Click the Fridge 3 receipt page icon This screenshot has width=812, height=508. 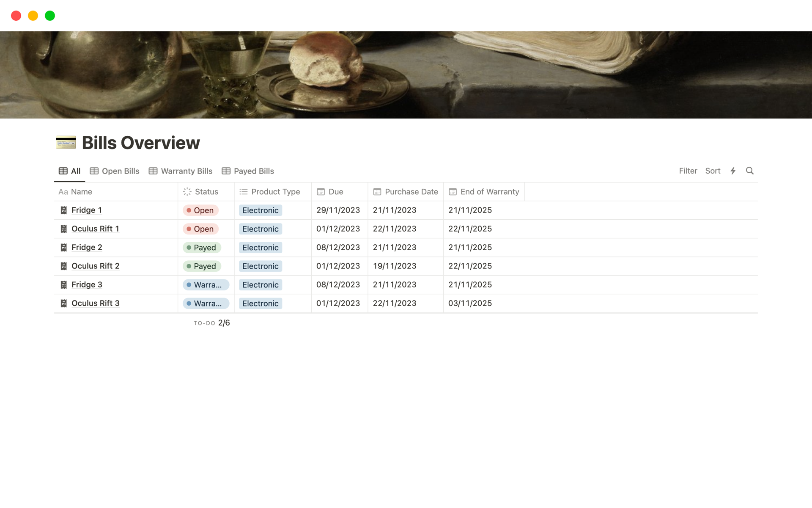coord(64,284)
